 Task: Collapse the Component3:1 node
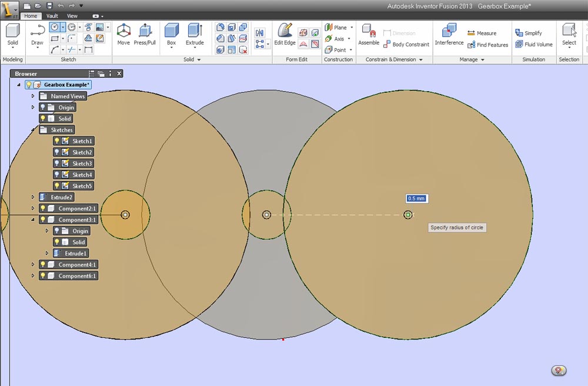[x=33, y=220]
